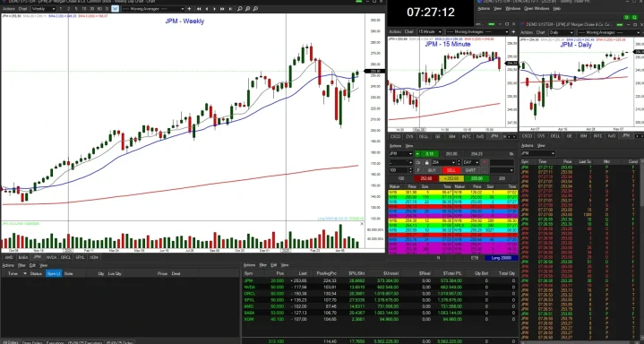Screen dimensions: 644x344
Task: Click the pink marker icon beside DAY dropdown
Action: (x=485, y=162)
